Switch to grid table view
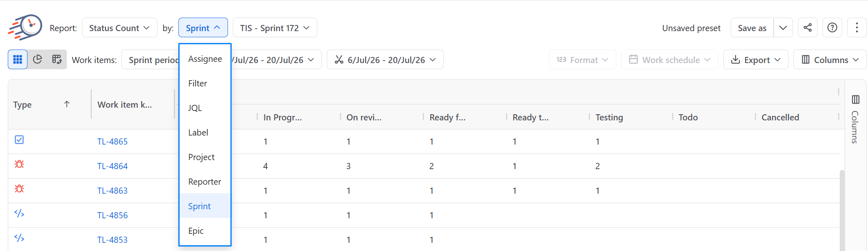The image size is (868, 251). coord(18,60)
